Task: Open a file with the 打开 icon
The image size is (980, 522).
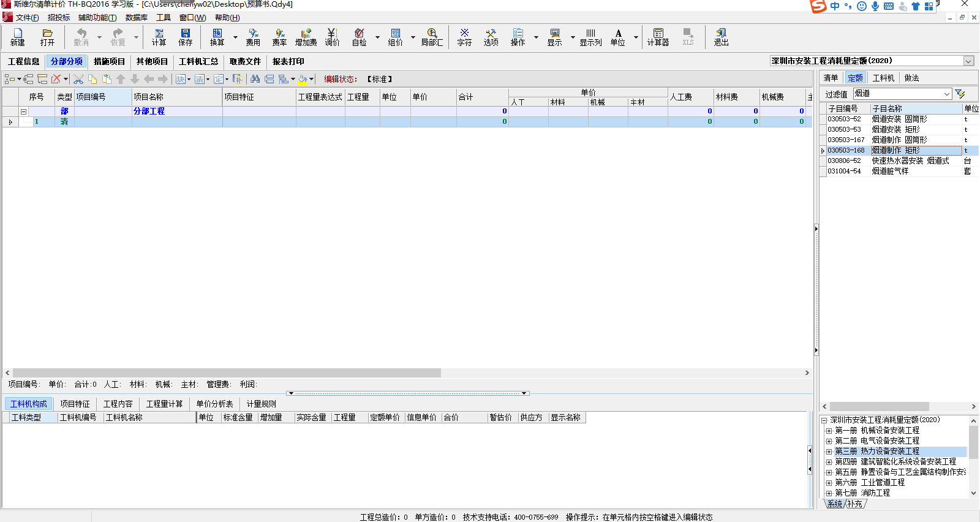Action: (x=47, y=37)
